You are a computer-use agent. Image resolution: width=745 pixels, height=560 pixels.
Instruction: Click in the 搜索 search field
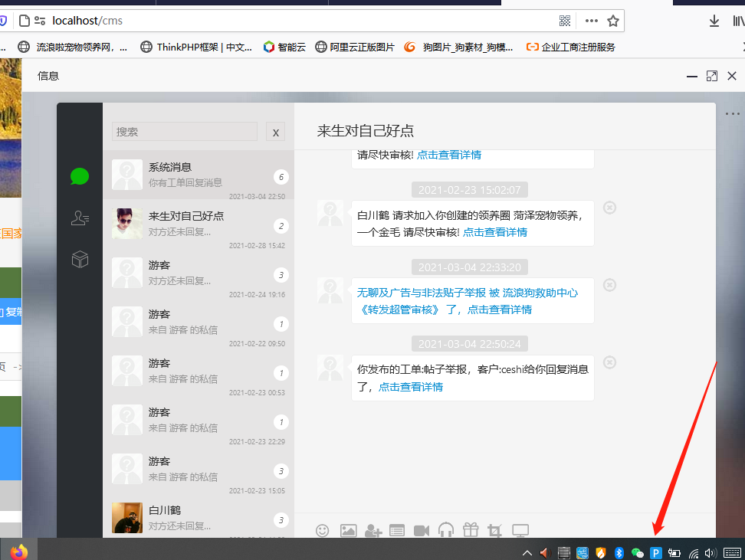tap(184, 132)
